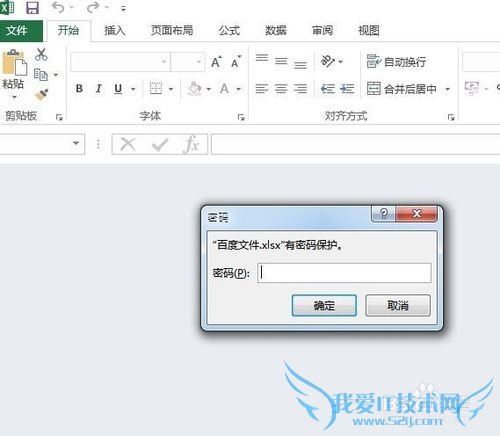
Task: Open the font name combo box
Action: 121,62
